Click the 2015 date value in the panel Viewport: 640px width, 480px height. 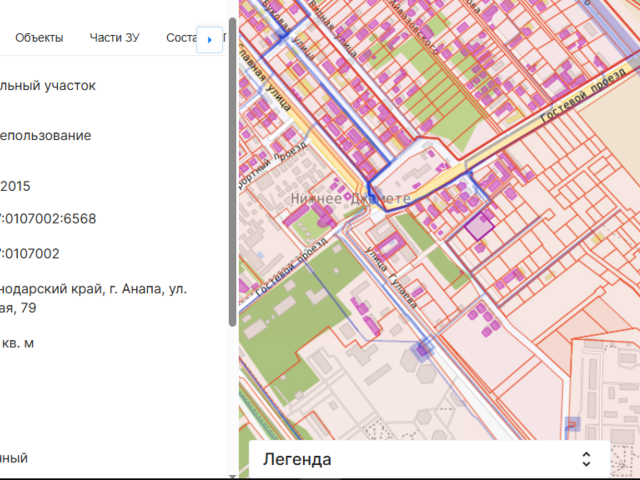click(x=15, y=185)
